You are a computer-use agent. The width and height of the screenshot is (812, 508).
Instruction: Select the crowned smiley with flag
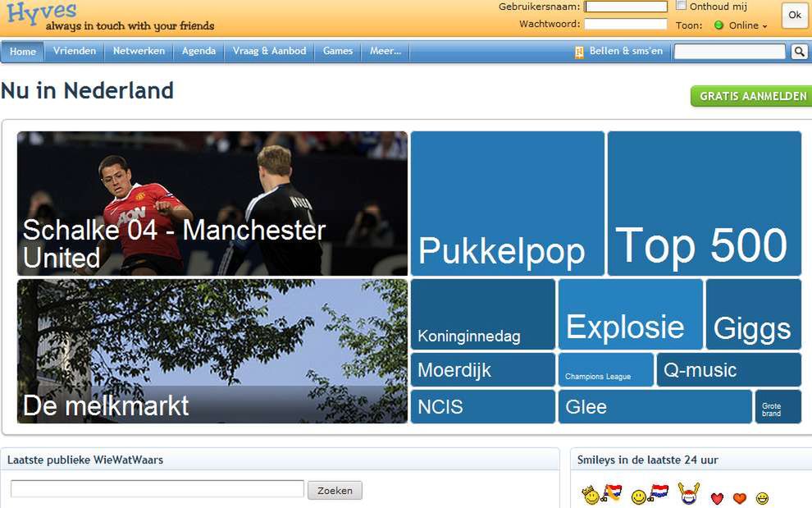601,494
